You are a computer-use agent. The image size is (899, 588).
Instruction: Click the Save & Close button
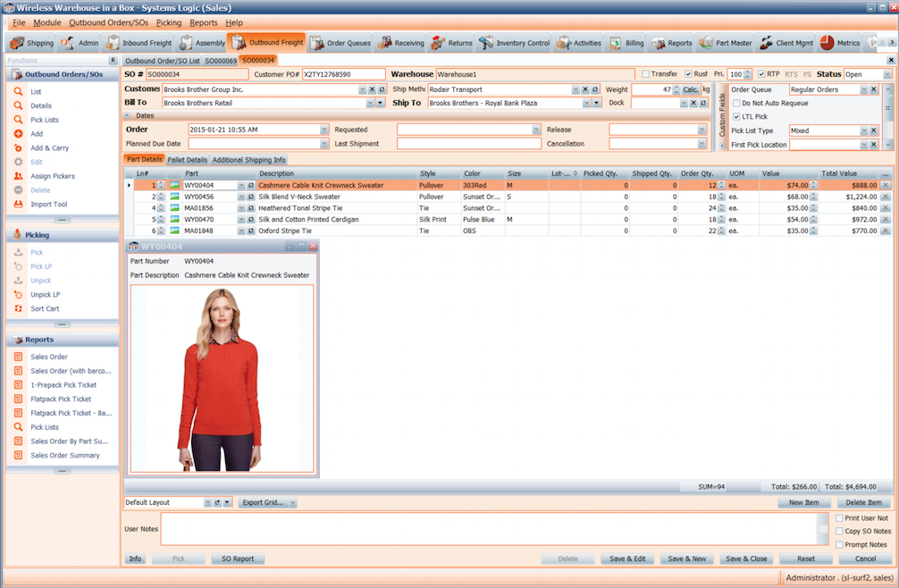coord(746,559)
